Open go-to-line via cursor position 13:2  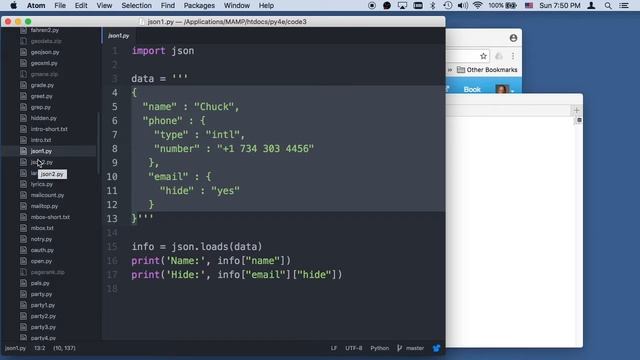40,348
